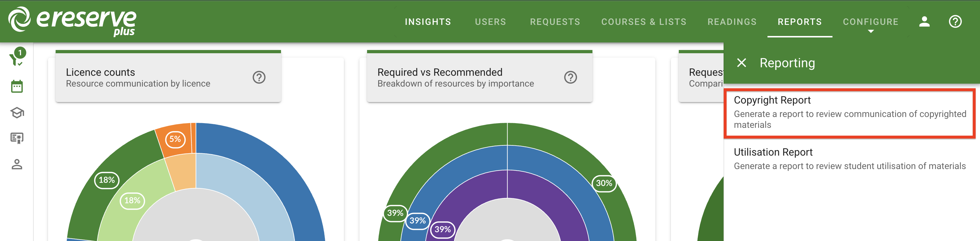Switch to the Users tab

coord(490,22)
